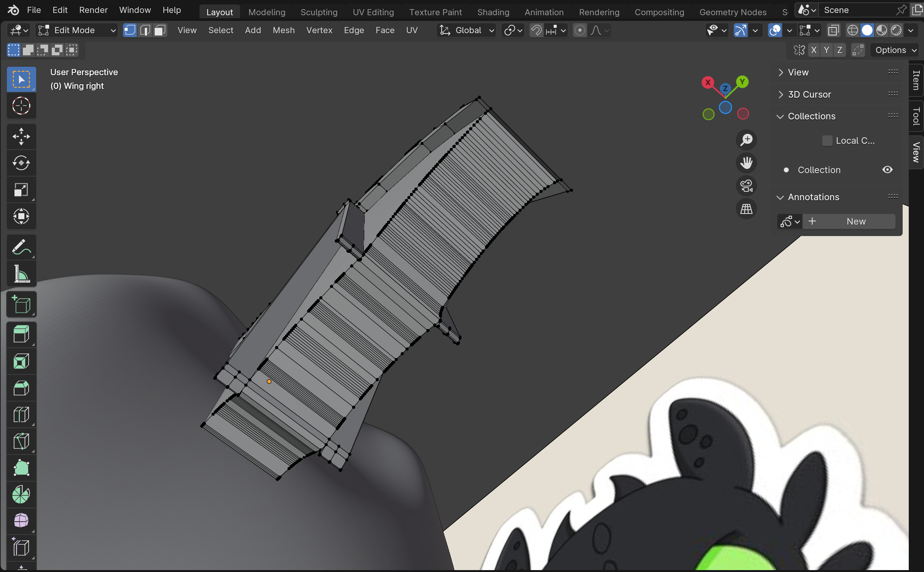
Task: Select the Transform tool
Action: click(21, 216)
